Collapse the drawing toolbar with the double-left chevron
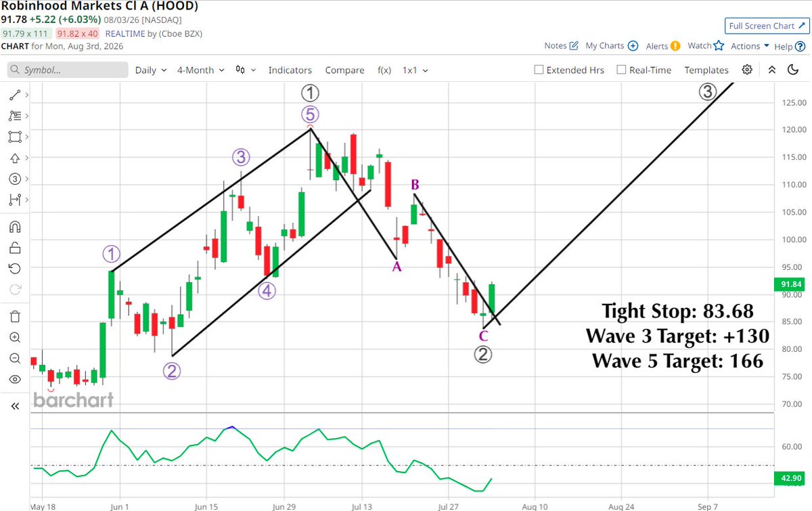 point(15,406)
